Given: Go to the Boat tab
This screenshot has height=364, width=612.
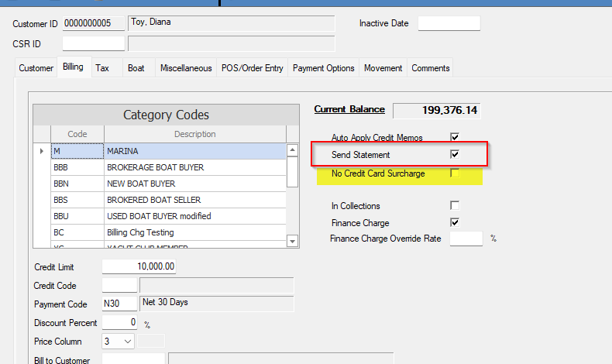Looking at the screenshot, I should pos(136,68).
